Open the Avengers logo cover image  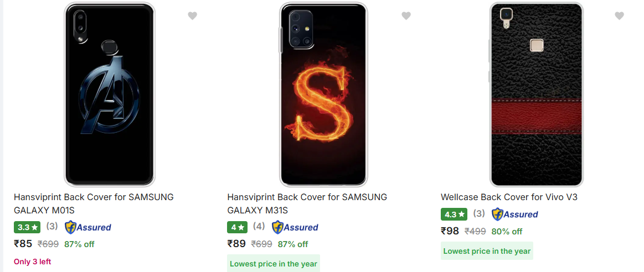[110, 95]
